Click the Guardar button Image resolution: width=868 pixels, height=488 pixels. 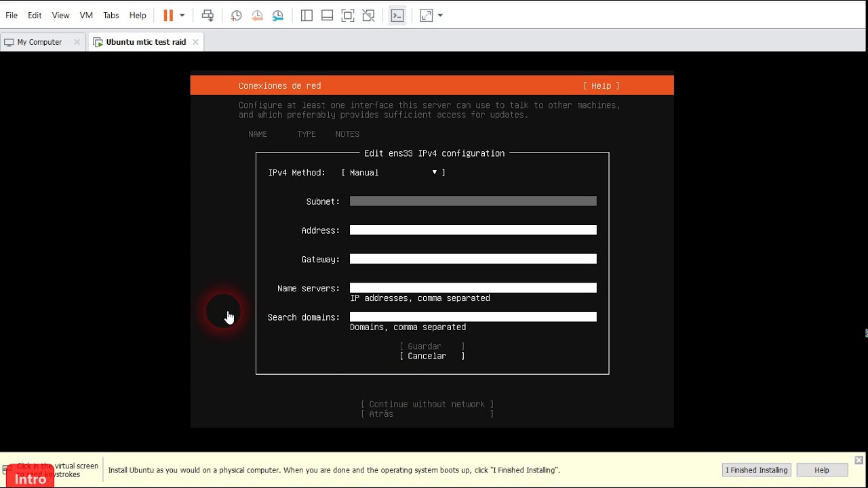(432, 346)
